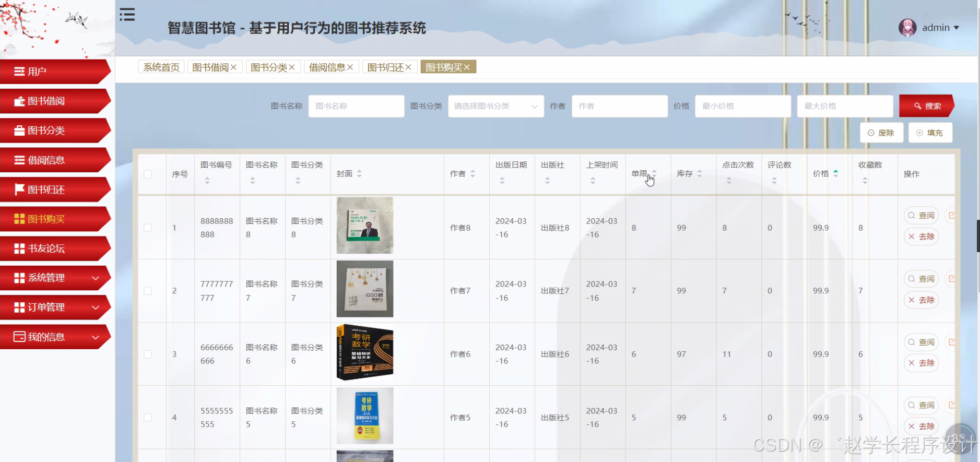Sort by 封面 column arrows
Screen dimensions: 980x462
pyautogui.click(x=359, y=173)
